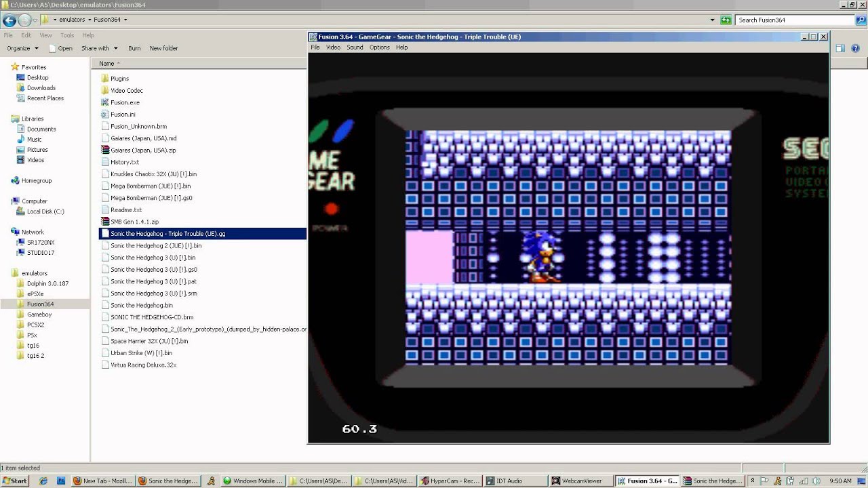Click the Explorer Forward arrow button
This screenshot has width=868, height=488.
tap(24, 20)
